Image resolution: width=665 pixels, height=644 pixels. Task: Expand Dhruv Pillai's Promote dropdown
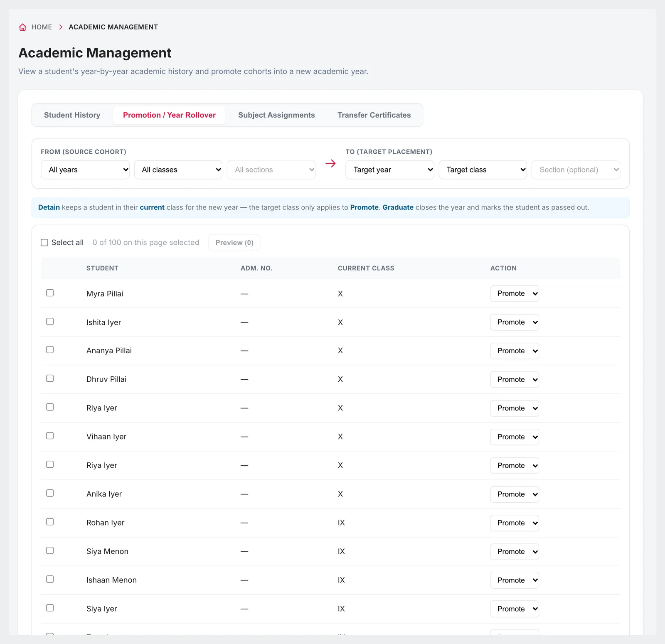tap(515, 379)
